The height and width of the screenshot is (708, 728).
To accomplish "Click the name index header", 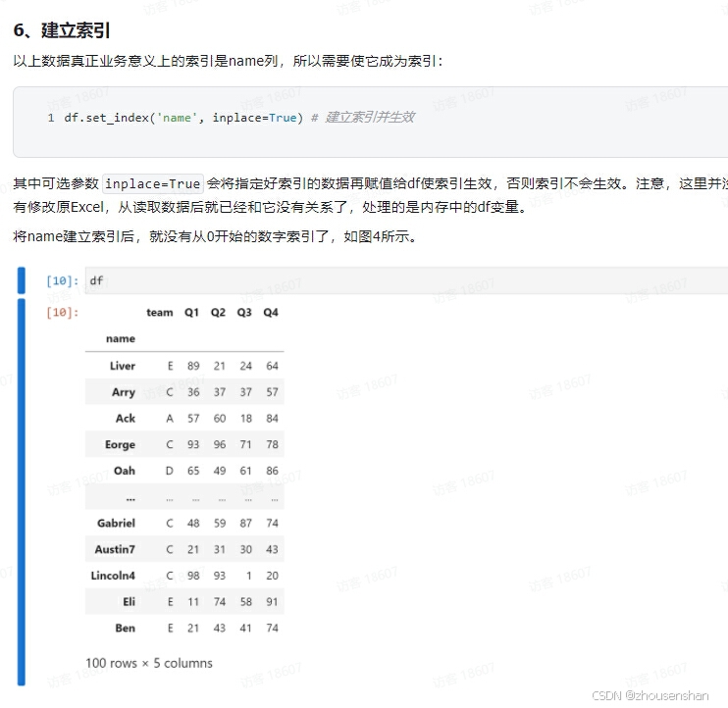I will point(121,338).
